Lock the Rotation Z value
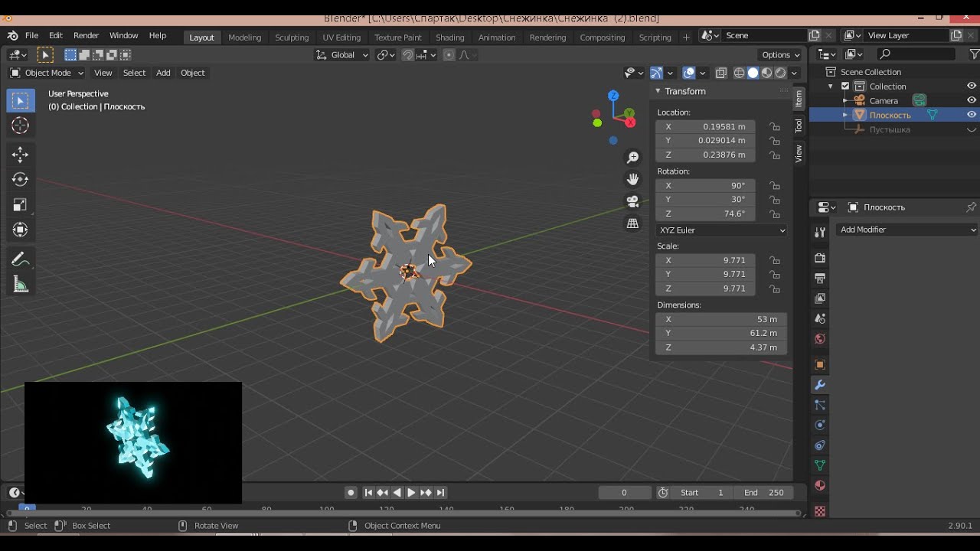 [775, 214]
